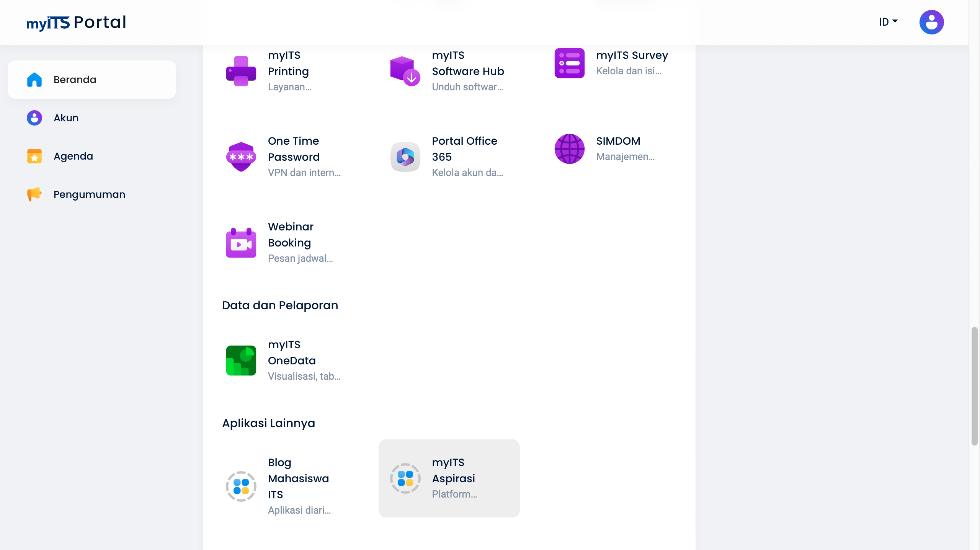Open Pengumuman in the sidebar
This screenshot has width=980, height=550.
tap(89, 194)
